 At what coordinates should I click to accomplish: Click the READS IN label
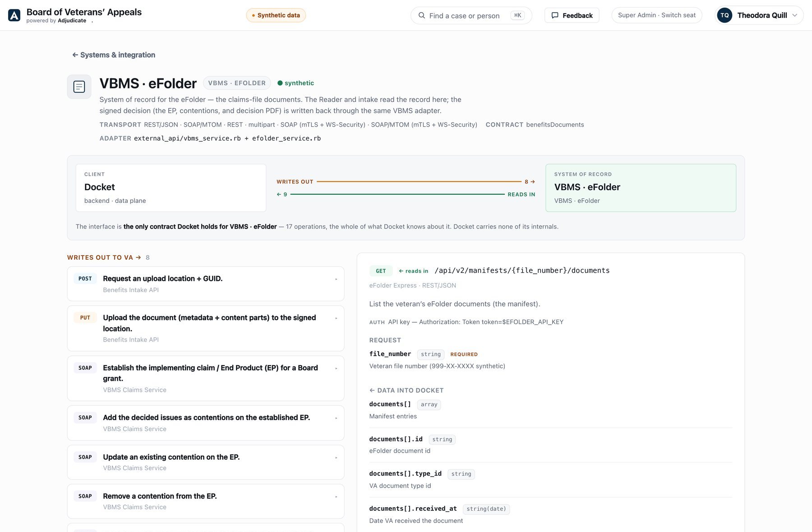521,194
